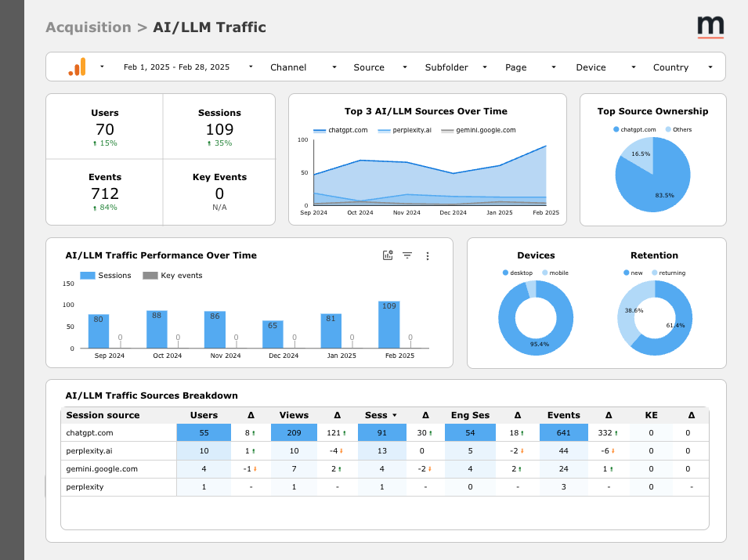748x560 pixels.
Task: Click the Jan 2025 bar showing 81
Action: pos(331,331)
